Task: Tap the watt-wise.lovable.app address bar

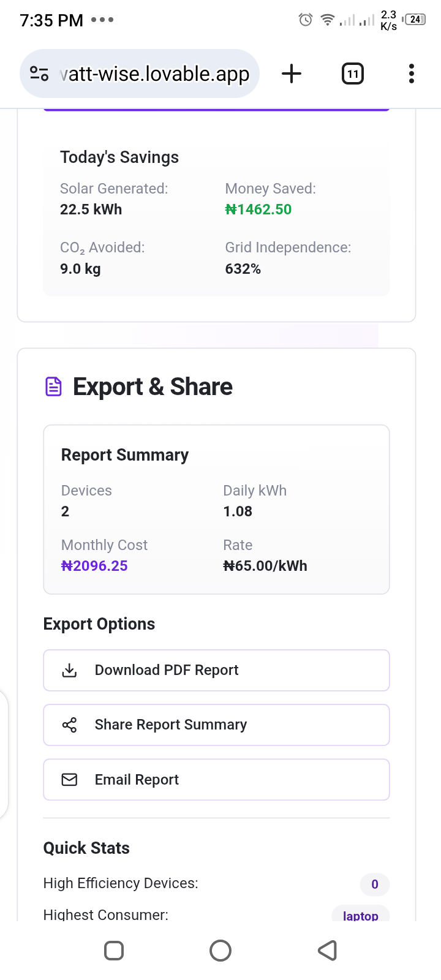Action: point(154,74)
